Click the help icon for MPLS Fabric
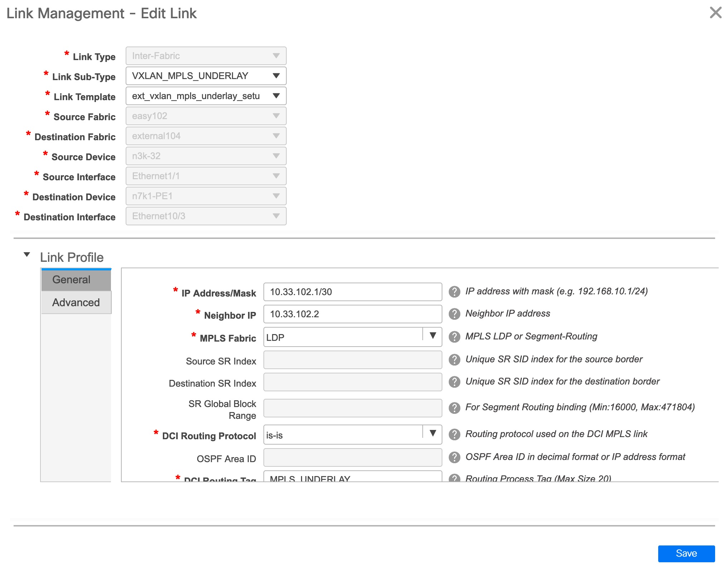The height and width of the screenshot is (573, 728). tap(455, 336)
